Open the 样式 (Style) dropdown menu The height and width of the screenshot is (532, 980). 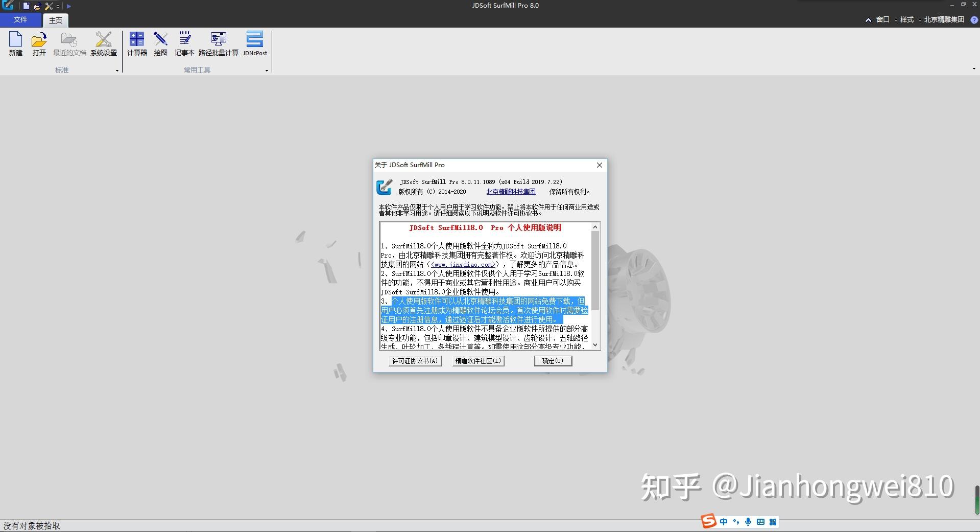(910, 20)
